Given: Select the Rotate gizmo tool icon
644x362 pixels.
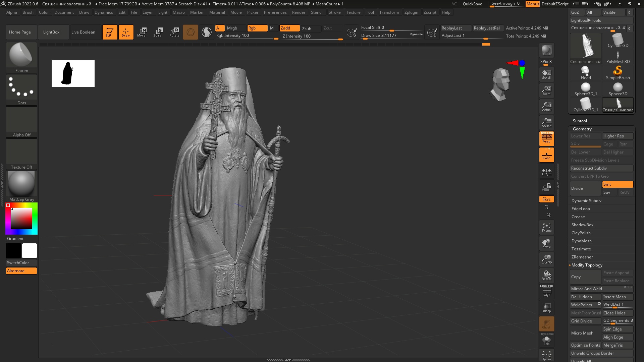Looking at the screenshot, I should 174,32.
